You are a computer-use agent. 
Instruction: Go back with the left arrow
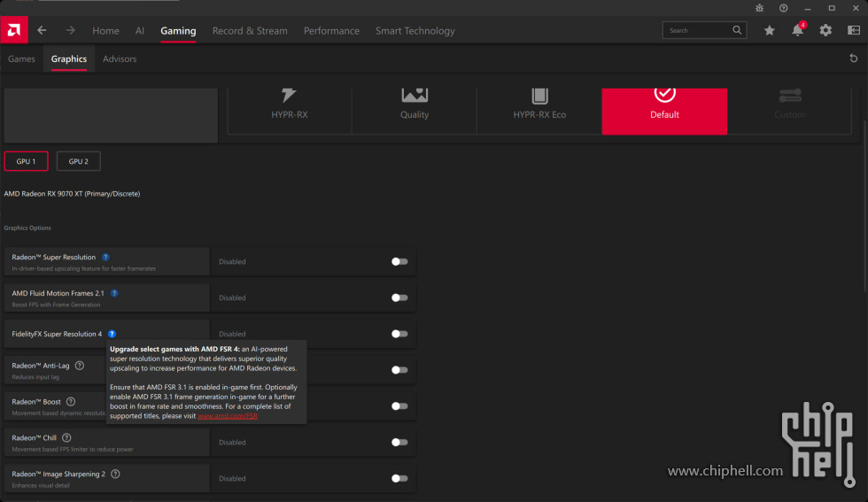tap(43, 30)
